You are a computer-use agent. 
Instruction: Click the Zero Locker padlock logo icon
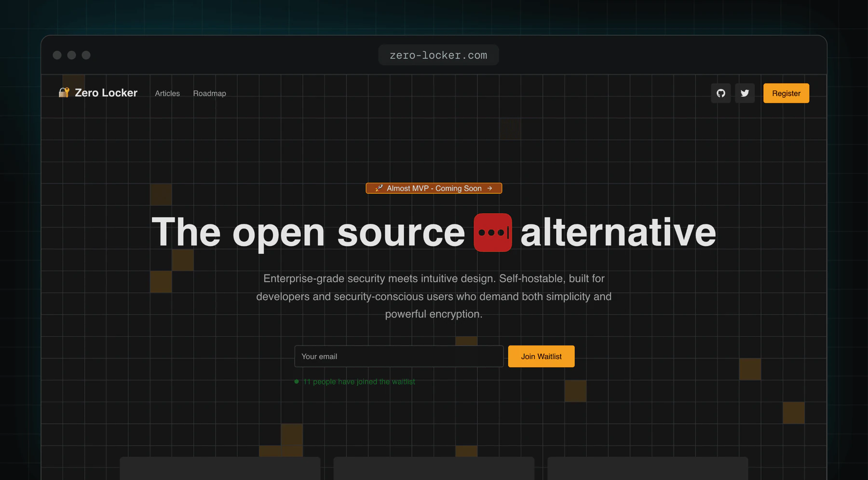64,93
